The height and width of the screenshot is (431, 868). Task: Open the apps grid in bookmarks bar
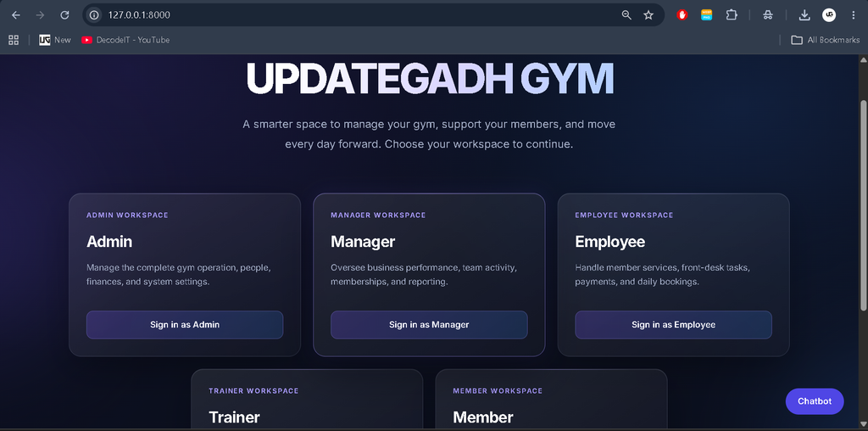point(14,40)
